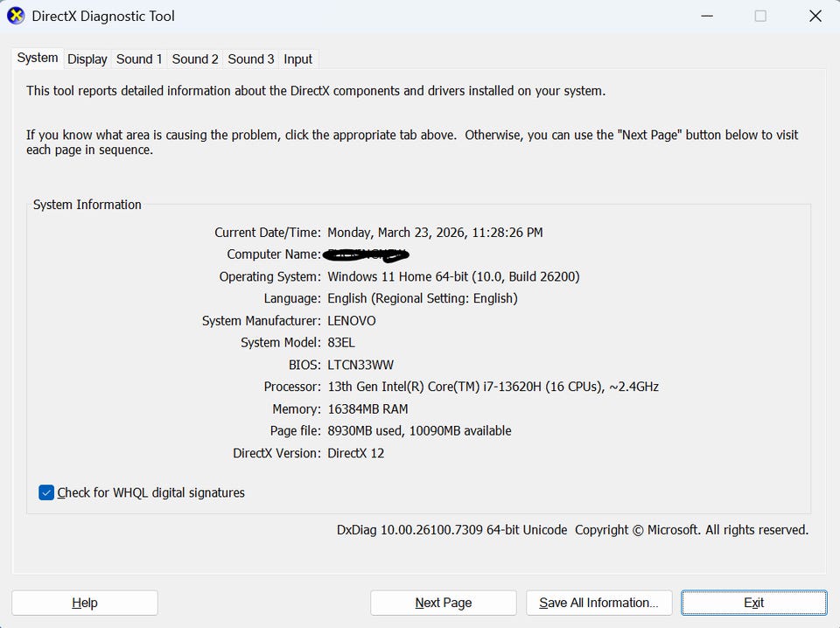Select the Sound 3 tab
This screenshot has width=840, height=628.
point(251,59)
